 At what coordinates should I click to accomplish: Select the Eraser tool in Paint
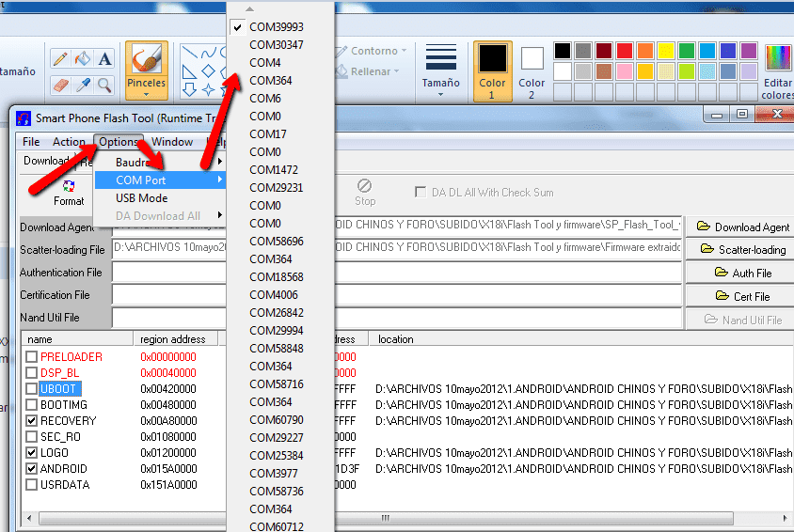click(x=60, y=85)
